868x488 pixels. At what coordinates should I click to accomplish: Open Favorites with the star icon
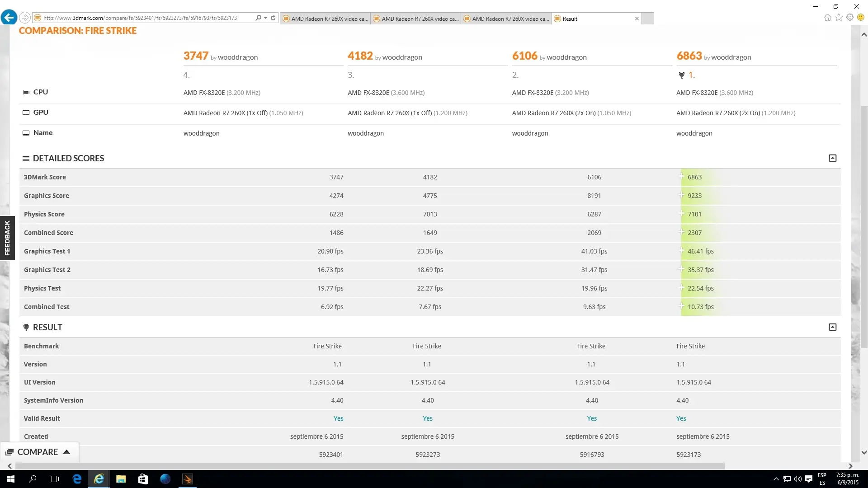click(839, 18)
